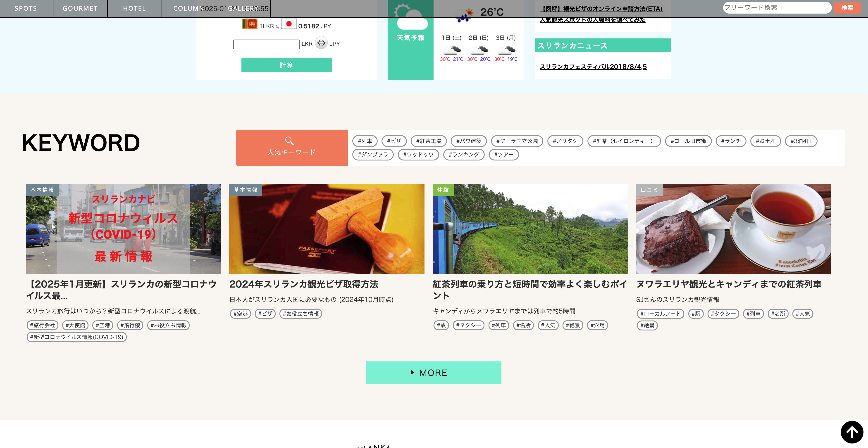Click the 0.5182 JPY exchange rate value
The width and height of the screenshot is (868, 448).
314,26
